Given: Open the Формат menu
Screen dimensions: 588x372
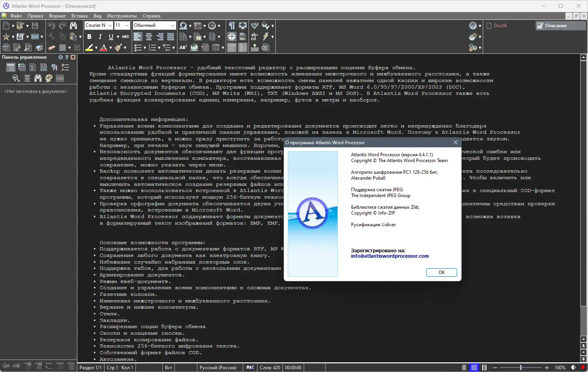Looking at the screenshot, I should pyautogui.click(x=57, y=16).
